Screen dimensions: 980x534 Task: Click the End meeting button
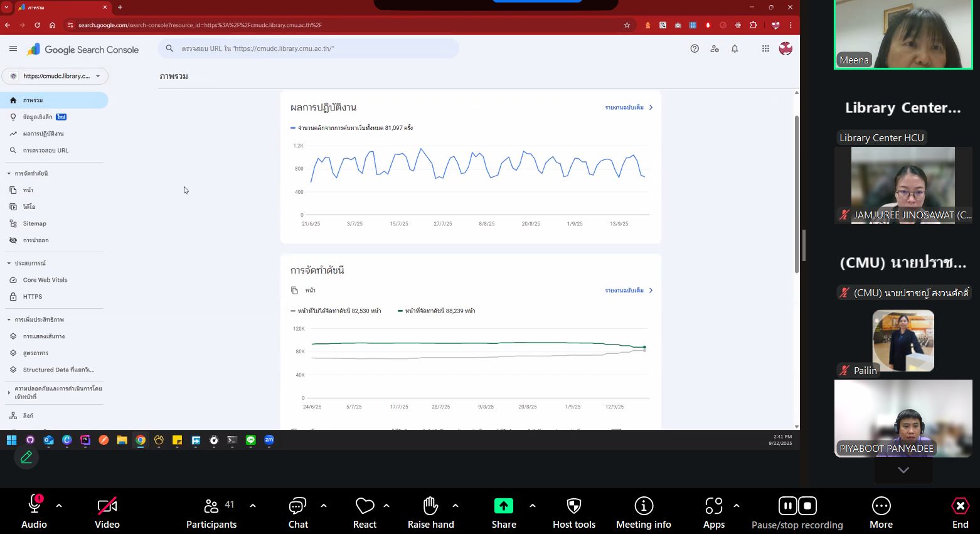(960, 513)
